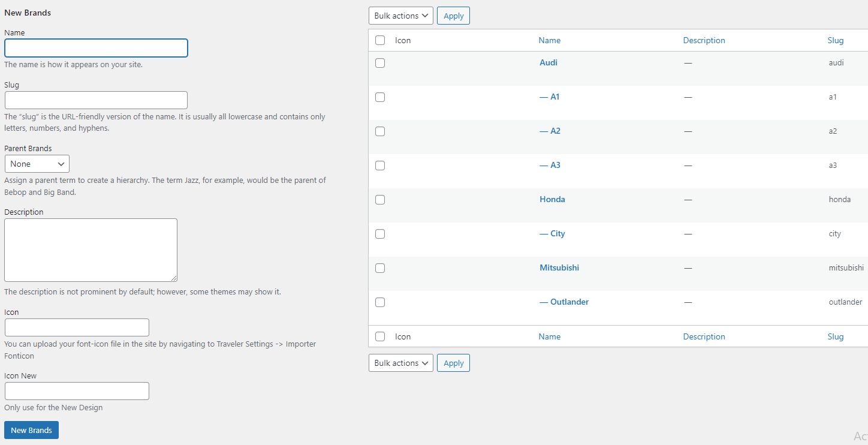Image resolution: width=868 pixels, height=445 pixels.
Task: Click the Icon column header label
Action: (403, 40)
